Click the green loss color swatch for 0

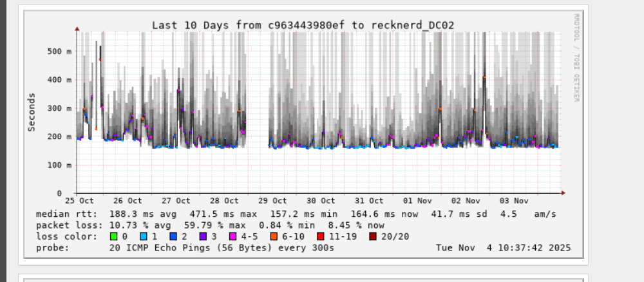(x=113, y=236)
